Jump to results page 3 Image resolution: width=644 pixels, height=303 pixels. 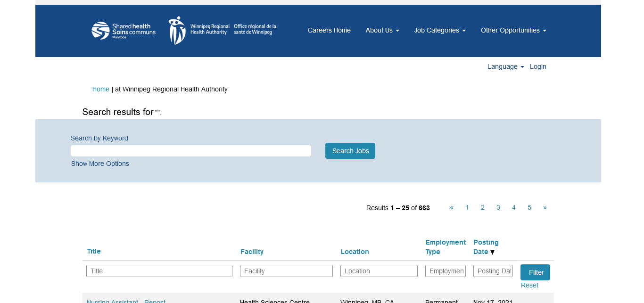498,207
